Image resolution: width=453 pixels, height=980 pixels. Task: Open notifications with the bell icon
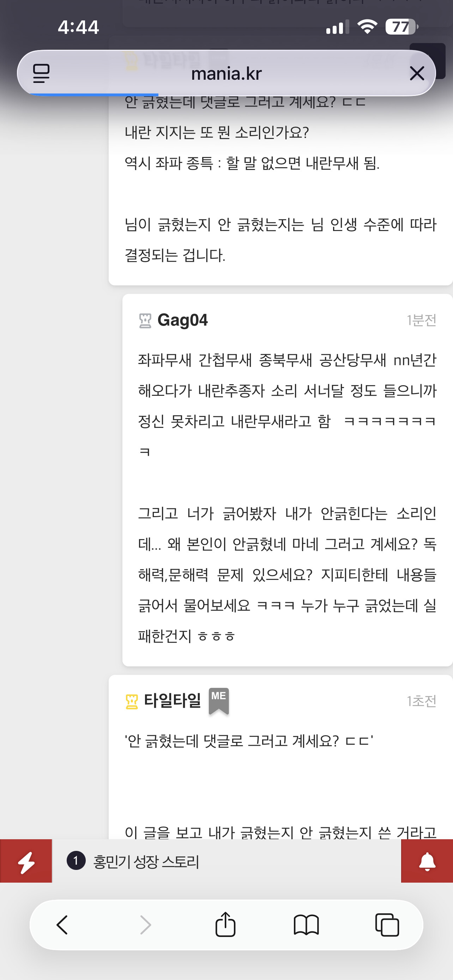coord(427,860)
